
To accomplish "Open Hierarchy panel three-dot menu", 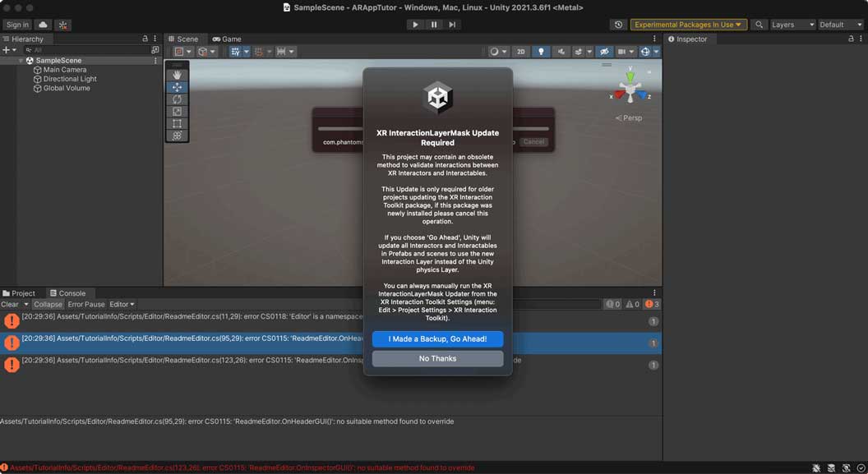I will click(x=155, y=39).
